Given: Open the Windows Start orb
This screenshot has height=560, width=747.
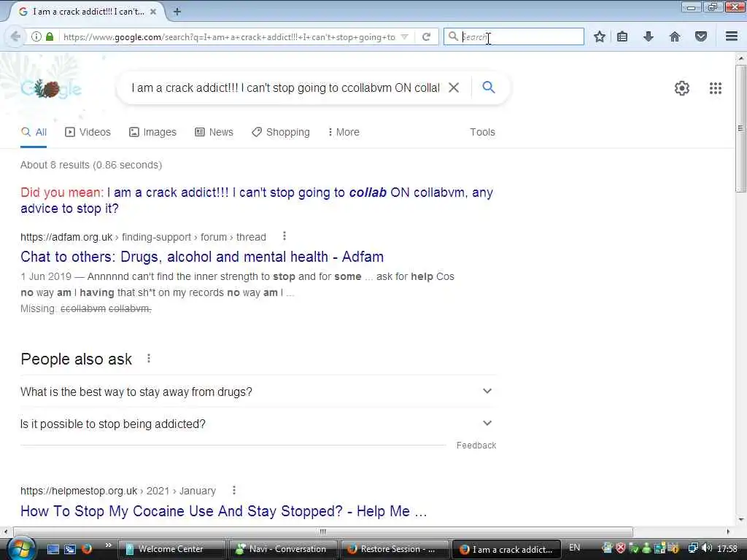Looking at the screenshot, I should pos(20,549).
